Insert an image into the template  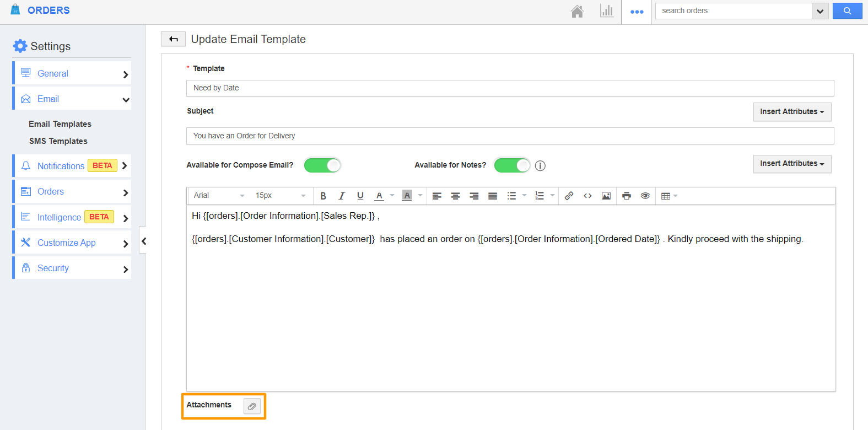(x=606, y=196)
